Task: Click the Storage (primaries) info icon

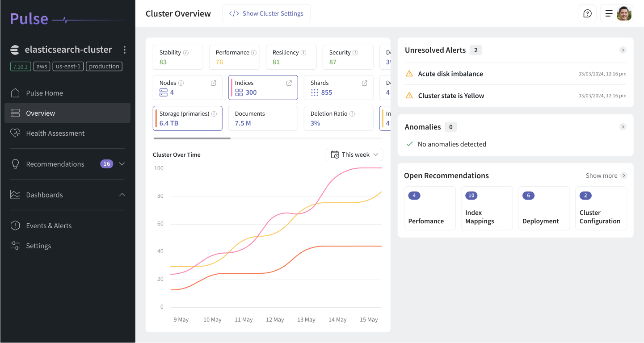Action: tap(214, 114)
